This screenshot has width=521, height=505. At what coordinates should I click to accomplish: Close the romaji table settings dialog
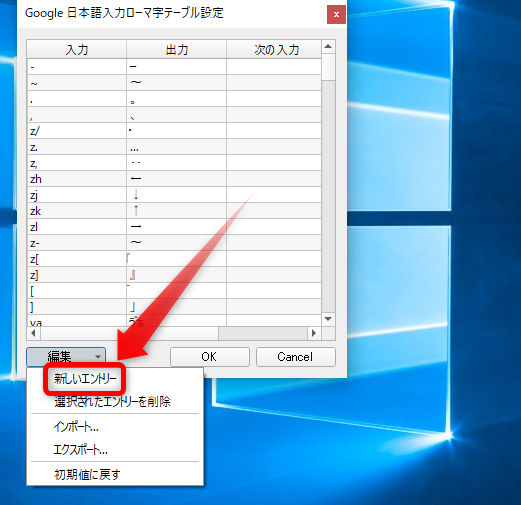pos(336,14)
